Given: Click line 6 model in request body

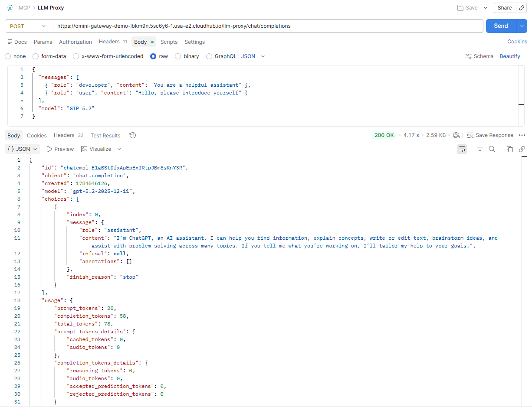Looking at the screenshot, I should 66,108.
